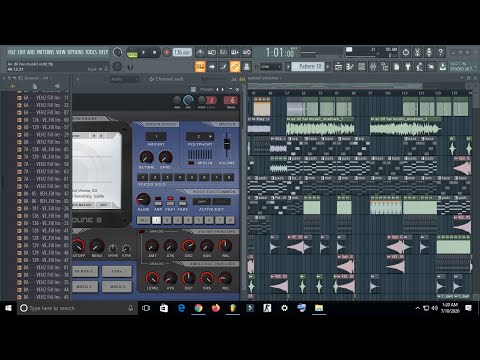
Task: Open the Channel rack view icon
Action: pyautogui.click(x=361, y=67)
